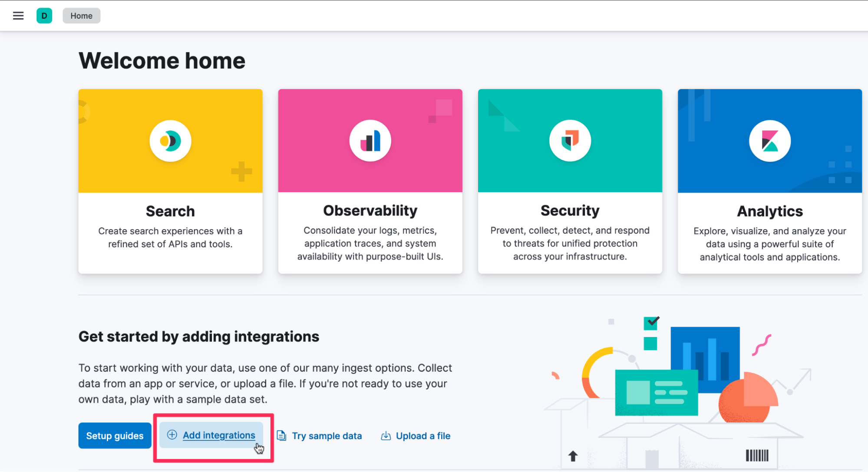Open the hamburger navigation menu

(18, 16)
